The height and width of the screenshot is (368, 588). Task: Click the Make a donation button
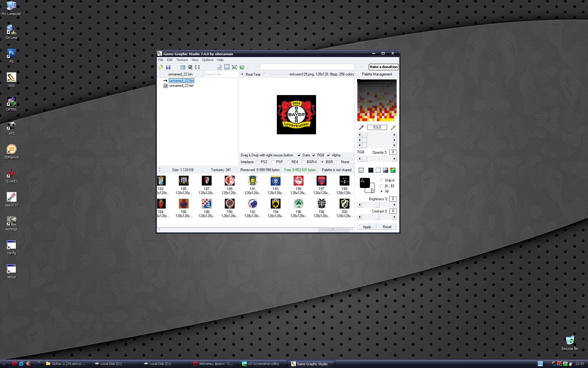coord(383,67)
